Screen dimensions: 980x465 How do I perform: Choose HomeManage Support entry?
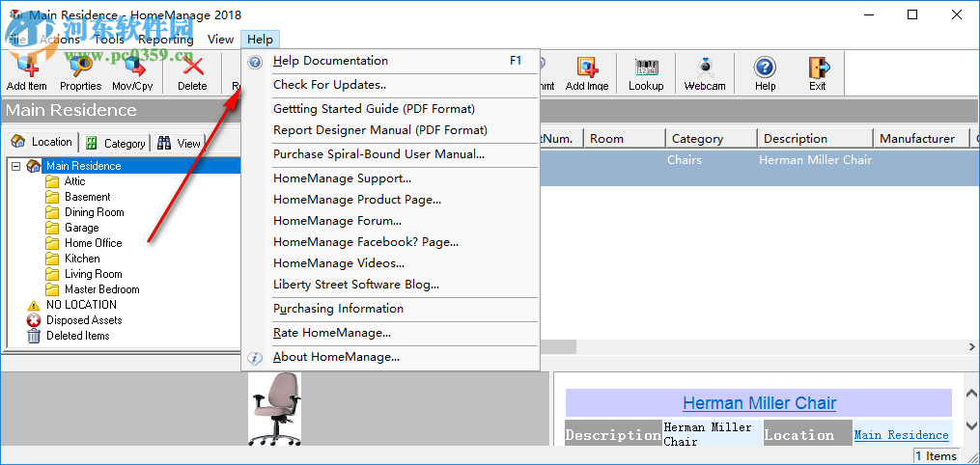pos(390,178)
